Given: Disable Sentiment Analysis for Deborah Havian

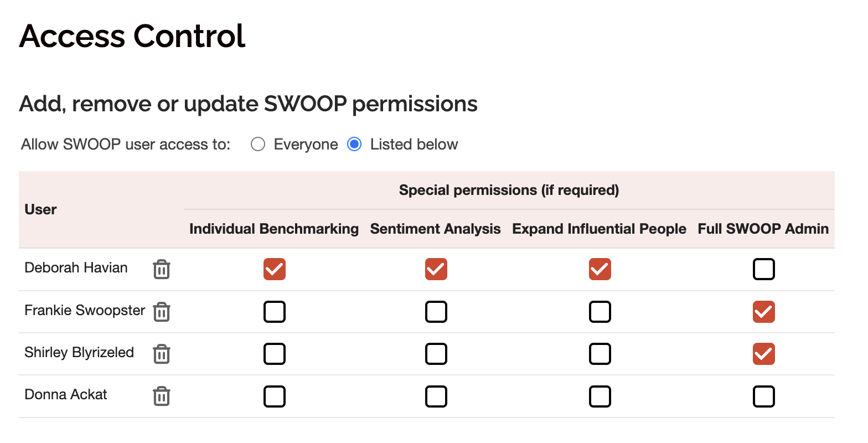Looking at the screenshot, I should point(436,269).
